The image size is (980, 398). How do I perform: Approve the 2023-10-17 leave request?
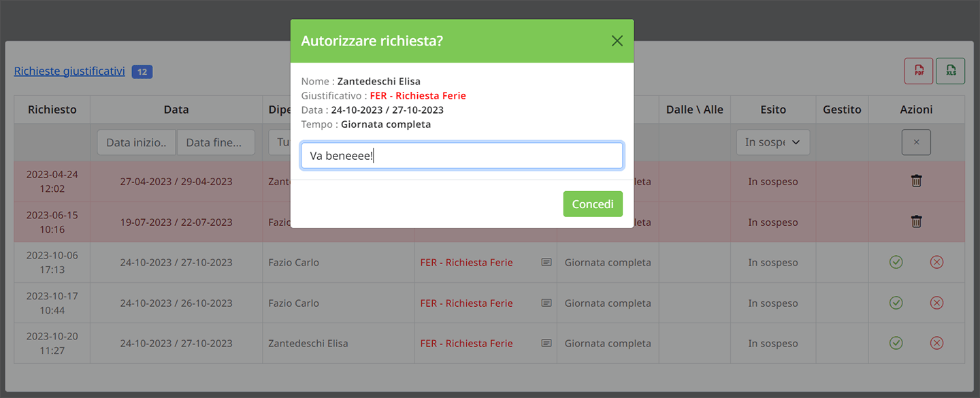point(896,303)
